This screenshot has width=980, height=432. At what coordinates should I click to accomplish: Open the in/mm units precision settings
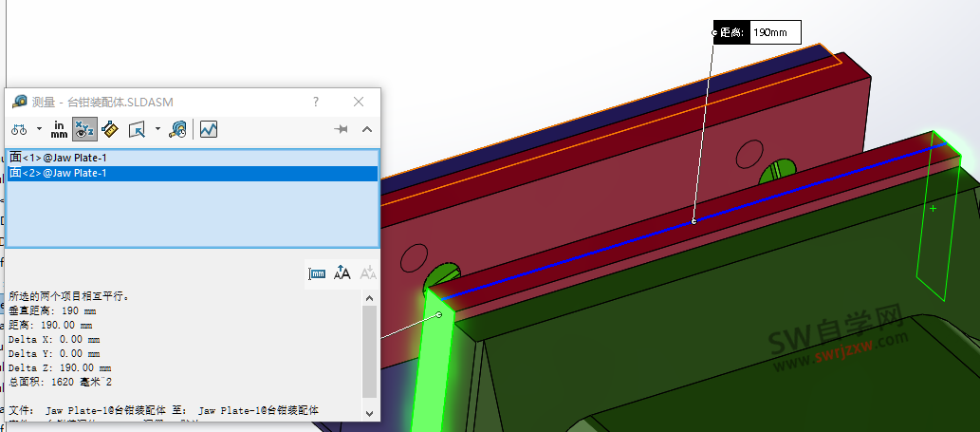click(x=60, y=129)
